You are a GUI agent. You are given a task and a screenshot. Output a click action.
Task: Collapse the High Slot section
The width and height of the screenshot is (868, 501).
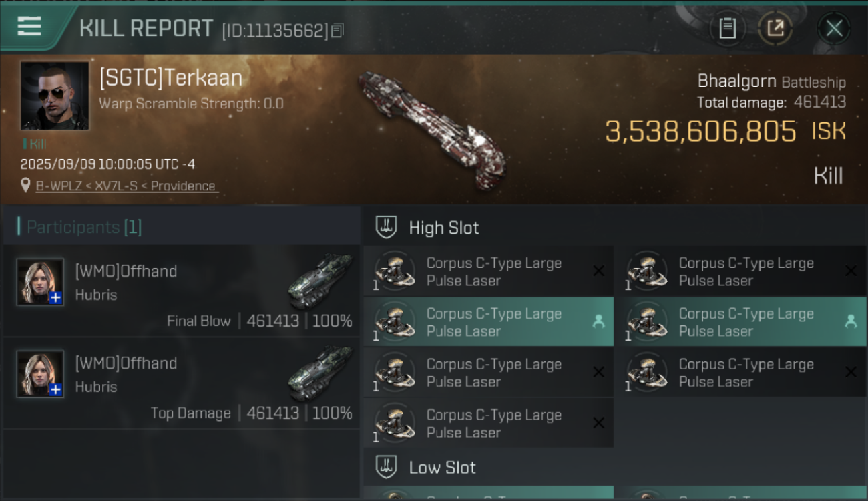(444, 228)
